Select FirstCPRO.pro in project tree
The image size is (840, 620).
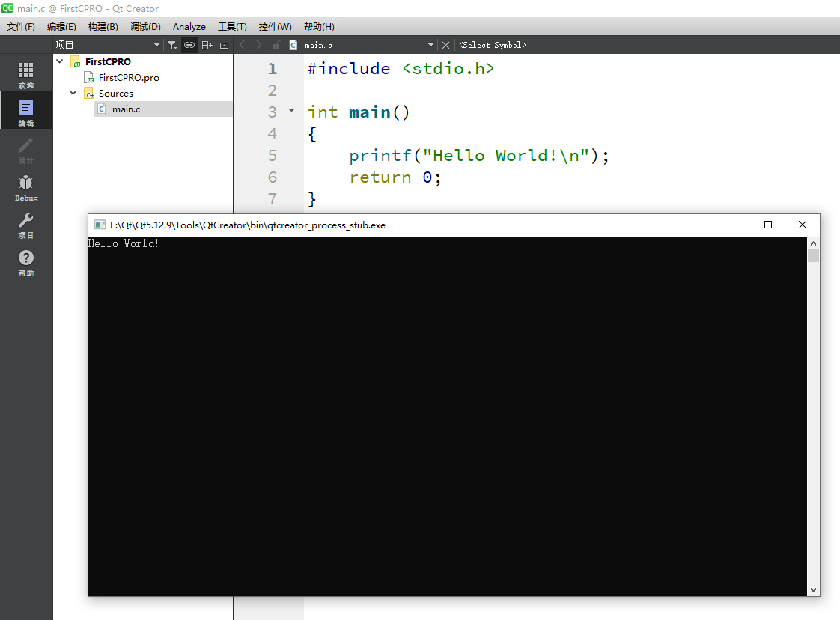pyautogui.click(x=129, y=78)
